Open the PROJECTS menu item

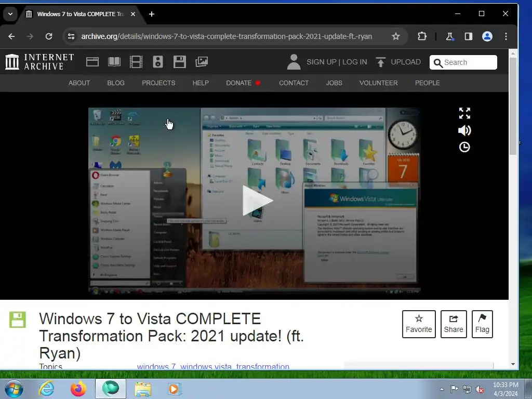158,83
